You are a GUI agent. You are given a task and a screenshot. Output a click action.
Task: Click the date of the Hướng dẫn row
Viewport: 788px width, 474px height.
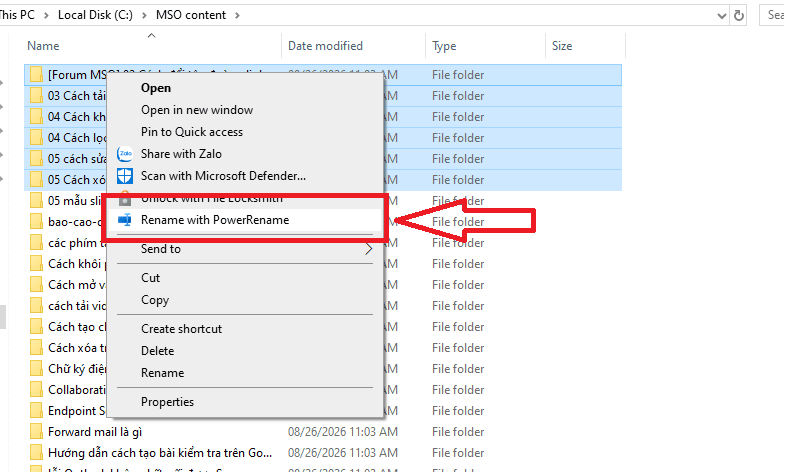(x=343, y=453)
